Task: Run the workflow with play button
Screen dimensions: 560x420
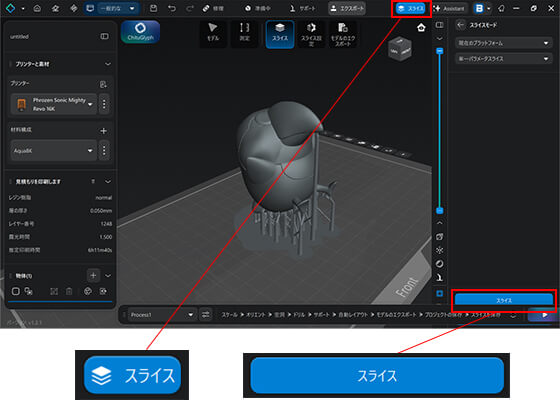Action: (x=544, y=315)
